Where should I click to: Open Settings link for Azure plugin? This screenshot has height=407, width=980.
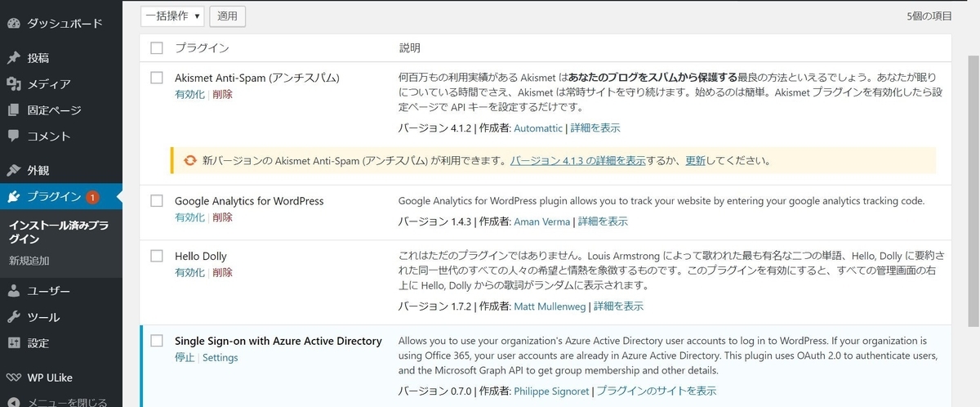click(220, 357)
